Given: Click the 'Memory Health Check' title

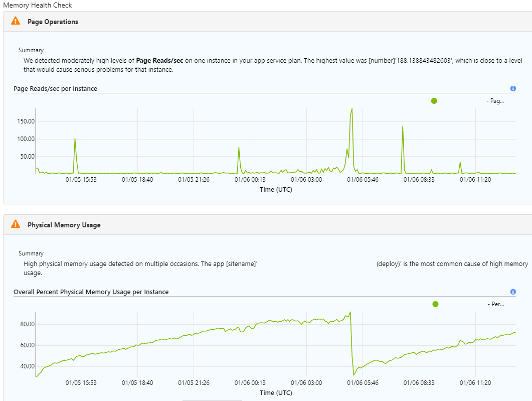Looking at the screenshot, I should [37, 5].
